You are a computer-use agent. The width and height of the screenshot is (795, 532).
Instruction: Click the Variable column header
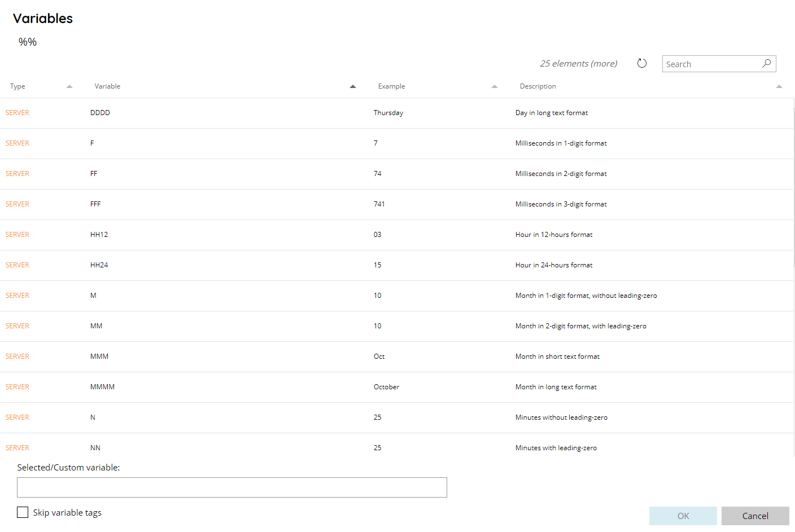(x=107, y=86)
